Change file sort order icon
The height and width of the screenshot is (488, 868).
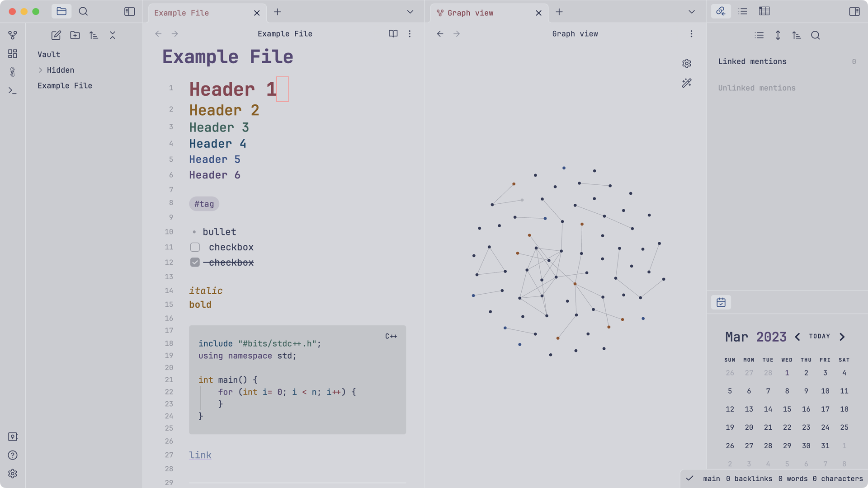tap(94, 35)
